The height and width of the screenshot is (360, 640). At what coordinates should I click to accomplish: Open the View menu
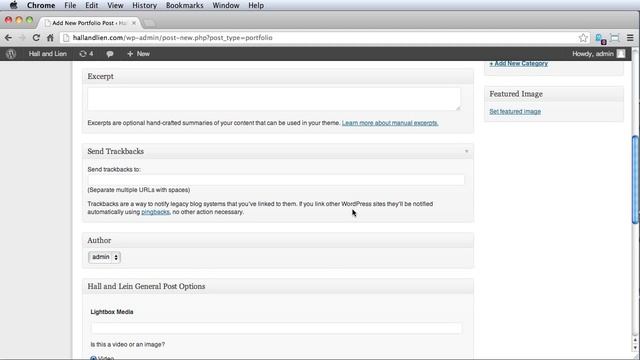(115, 5)
